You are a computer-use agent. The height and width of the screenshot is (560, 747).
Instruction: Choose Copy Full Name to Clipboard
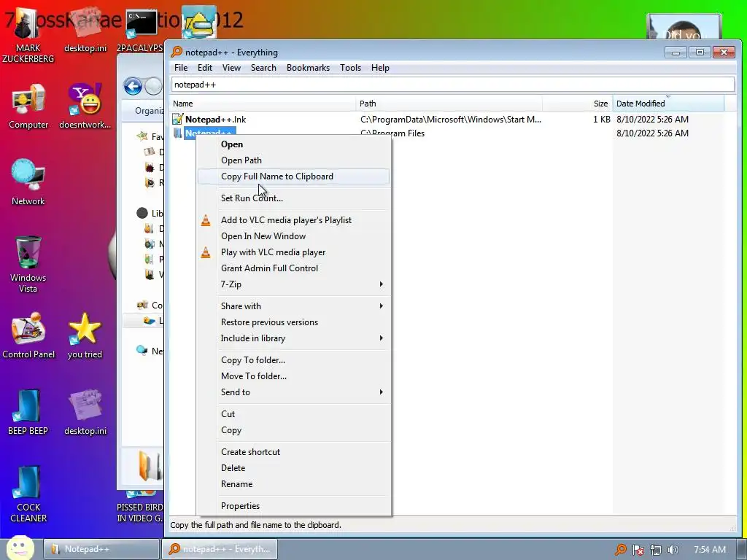pyautogui.click(x=293, y=176)
